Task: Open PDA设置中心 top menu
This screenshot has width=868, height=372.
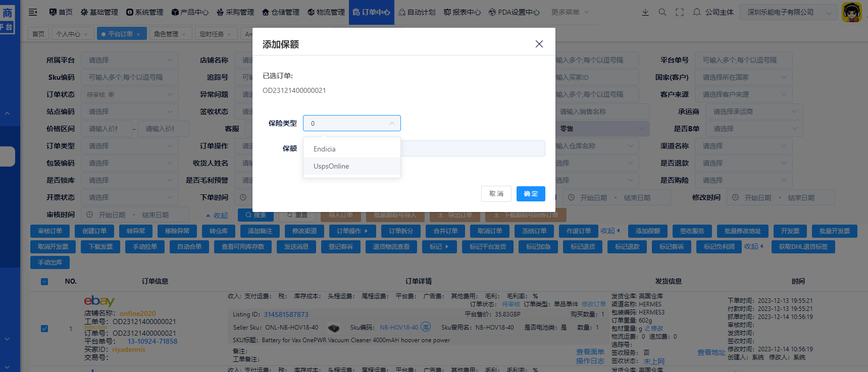Action: tap(514, 12)
